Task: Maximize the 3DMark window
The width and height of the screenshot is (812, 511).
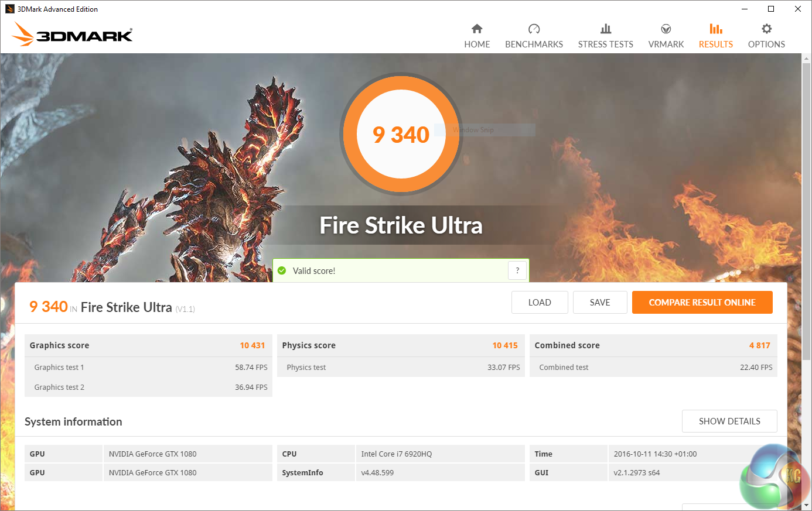Action: click(771, 9)
